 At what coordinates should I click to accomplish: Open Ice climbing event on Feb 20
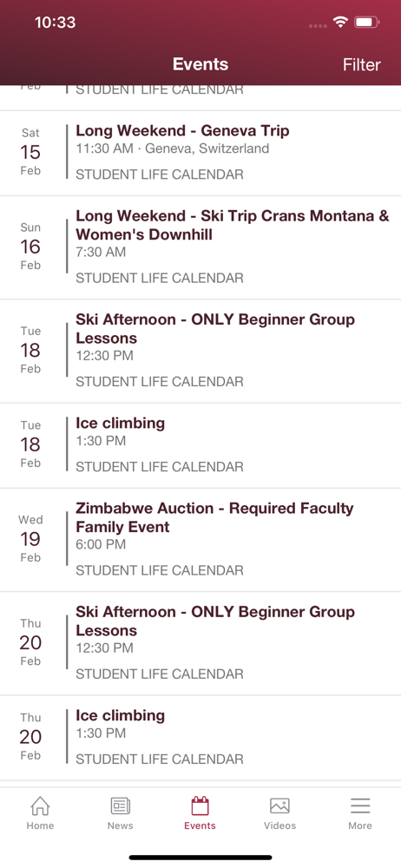(200, 738)
